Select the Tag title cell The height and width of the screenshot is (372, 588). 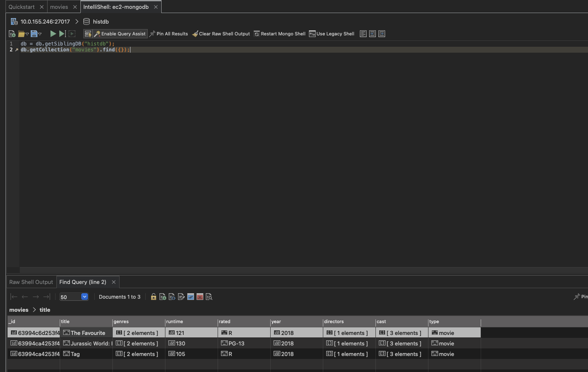86,354
